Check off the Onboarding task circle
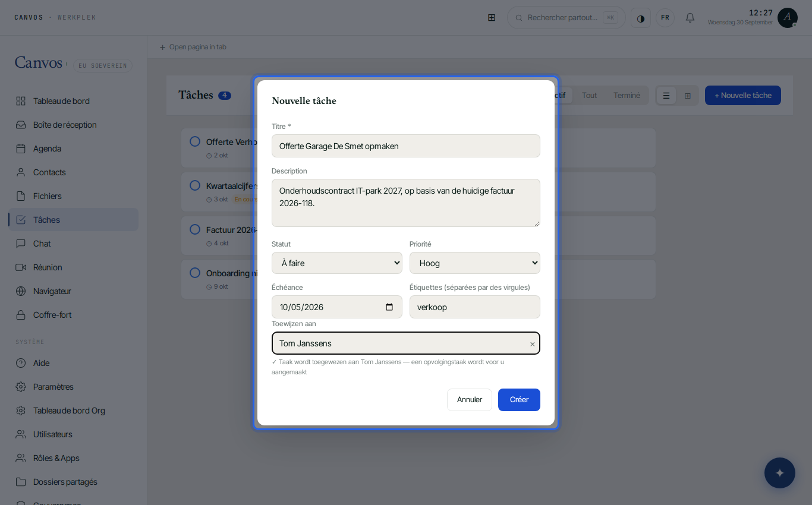This screenshot has width=812, height=505. pos(195,273)
